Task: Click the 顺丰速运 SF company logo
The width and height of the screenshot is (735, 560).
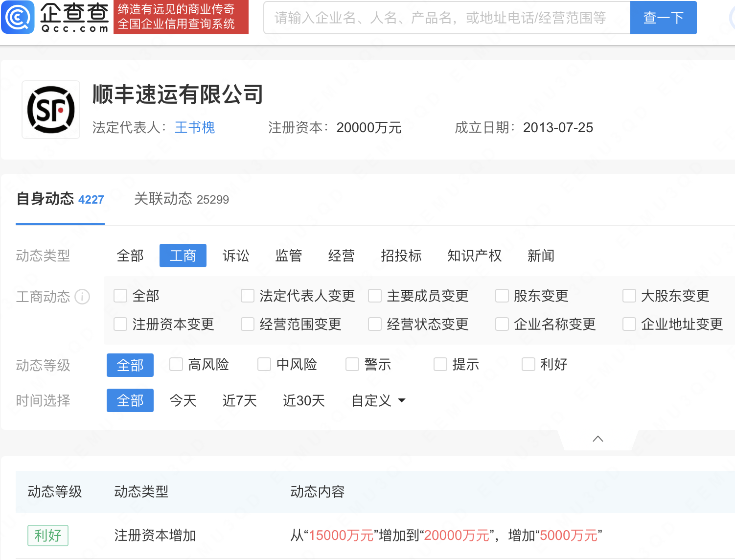Action: [x=50, y=109]
